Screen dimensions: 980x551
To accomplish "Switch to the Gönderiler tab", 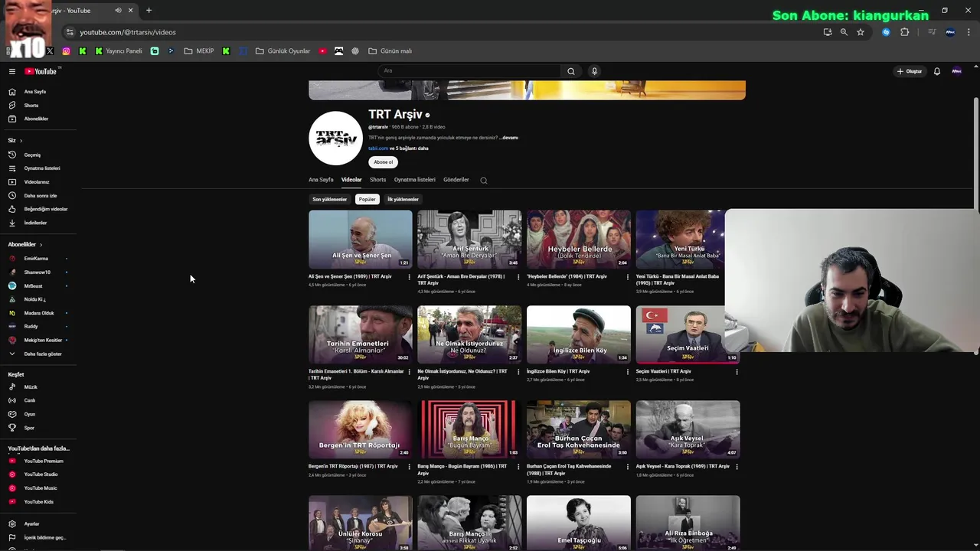I will pyautogui.click(x=456, y=180).
